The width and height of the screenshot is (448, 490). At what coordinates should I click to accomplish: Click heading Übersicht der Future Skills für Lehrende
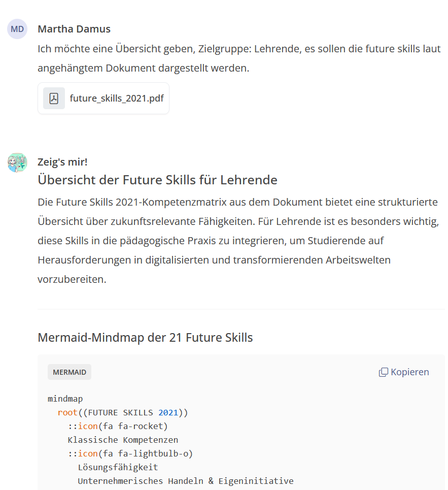(x=157, y=180)
